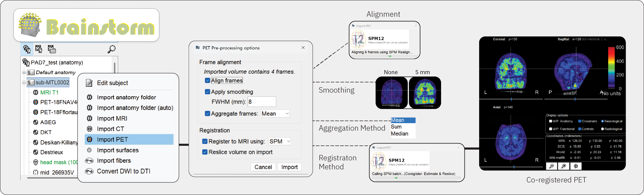Image resolution: width=644 pixels, height=195 pixels.
Task: Click the zoom out button in viewer
Action: click(x=551, y=166)
